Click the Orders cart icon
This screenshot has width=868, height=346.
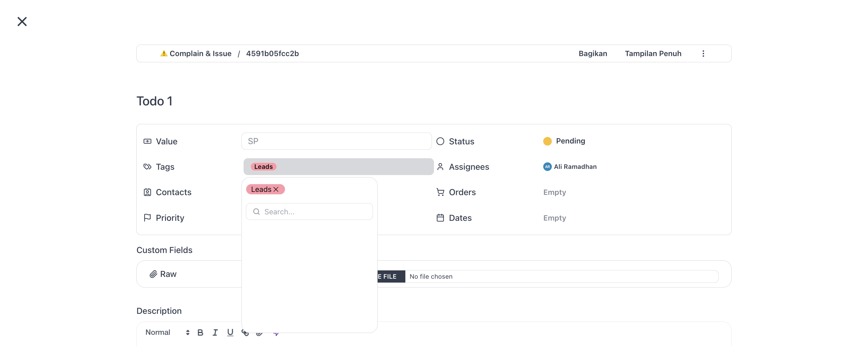[440, 192]
